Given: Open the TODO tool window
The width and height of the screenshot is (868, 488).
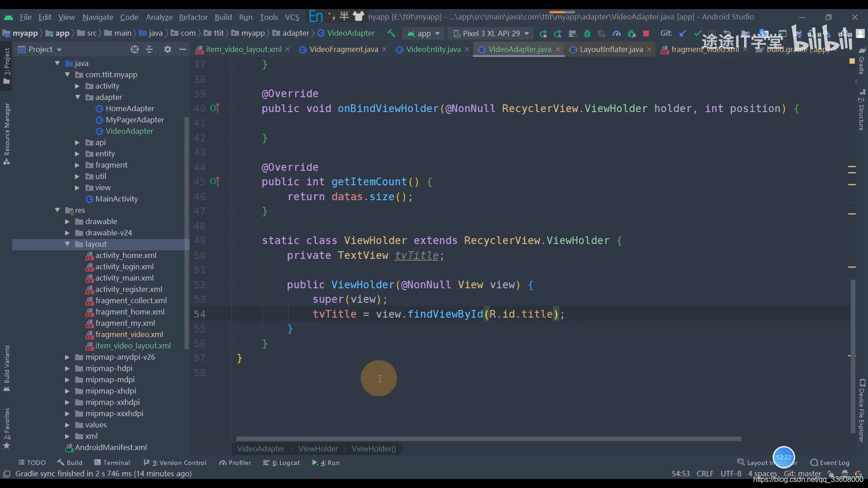Looking at the screenshot, I should (32, 463).
